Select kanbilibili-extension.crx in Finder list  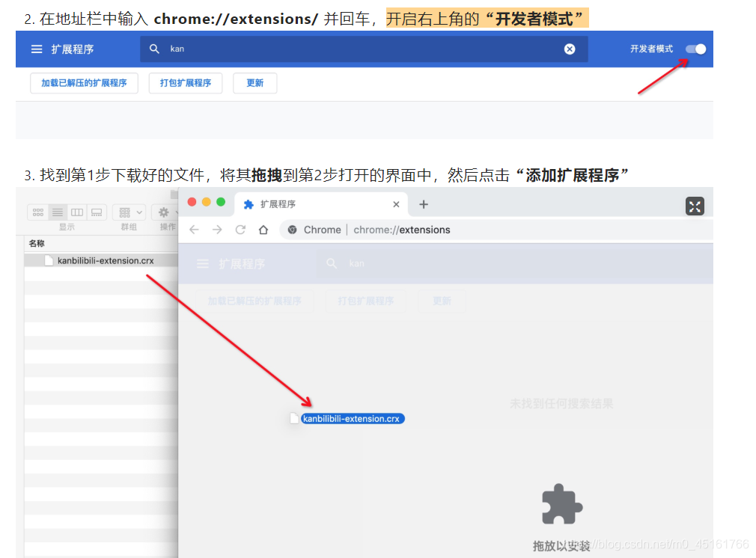(101, 261)
